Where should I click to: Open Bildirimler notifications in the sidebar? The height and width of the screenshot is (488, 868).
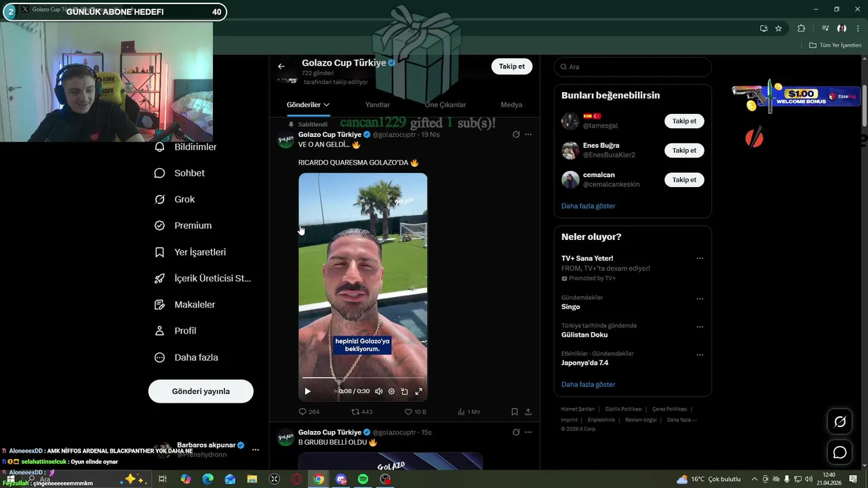(x=186, y=147)
